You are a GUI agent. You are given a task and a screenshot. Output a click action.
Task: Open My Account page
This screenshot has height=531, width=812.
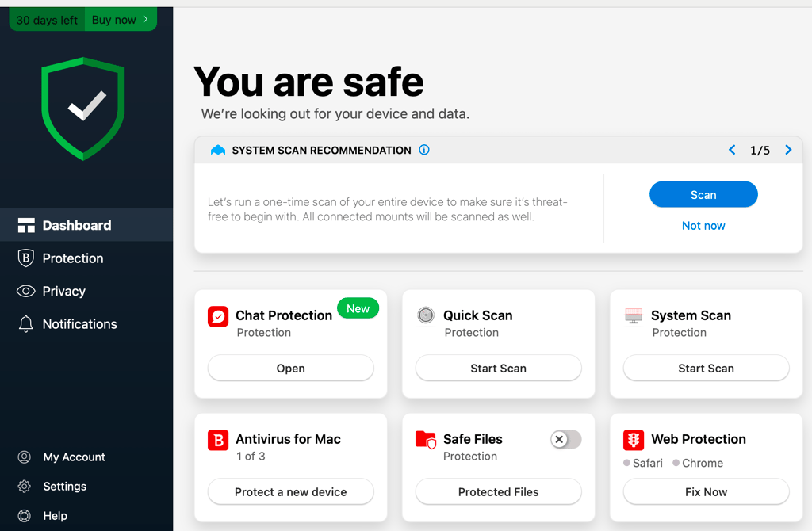coord(74,457)
